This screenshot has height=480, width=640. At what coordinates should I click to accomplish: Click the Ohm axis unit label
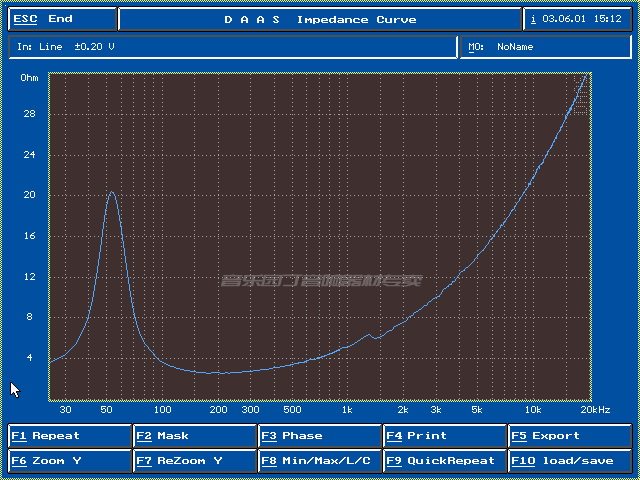[29, 78]
